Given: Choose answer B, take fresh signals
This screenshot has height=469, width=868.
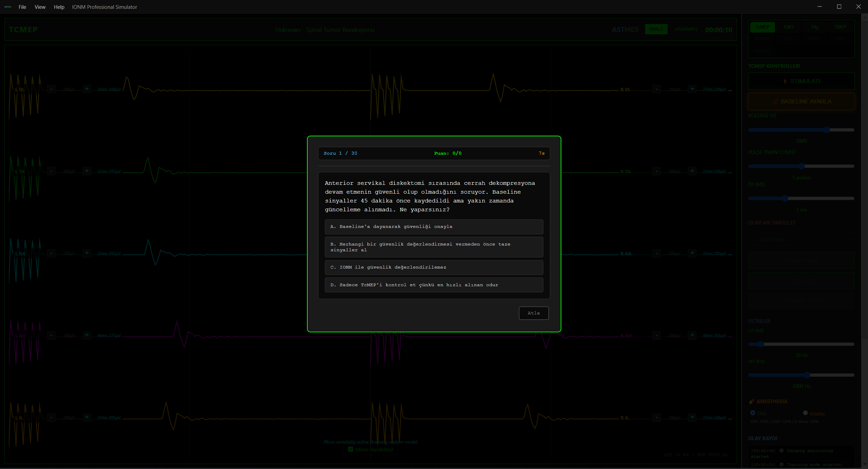Looking at the screenshot, I should [x=434, y=247].
